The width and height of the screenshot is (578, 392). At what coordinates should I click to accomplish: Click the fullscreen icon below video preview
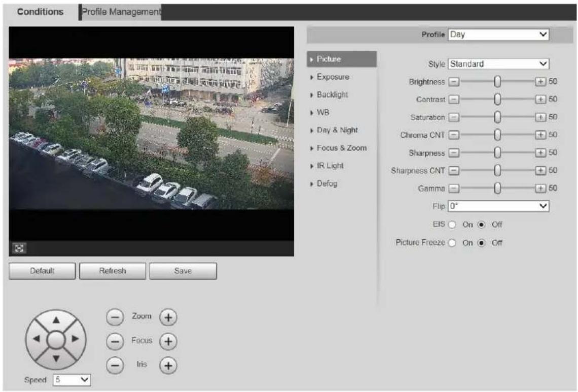[x=19, y=248]
